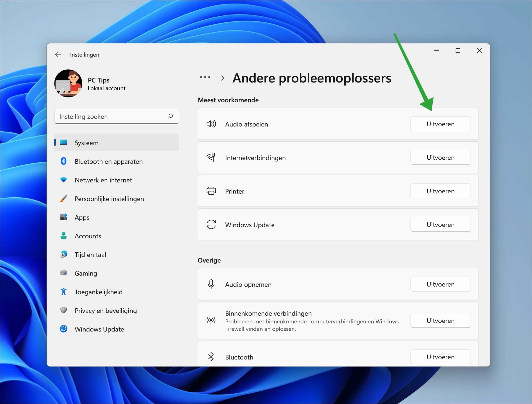Expand the breadcrumb three-dots menu
This screenshot has height=404, width=532.
tap(205, 77)
